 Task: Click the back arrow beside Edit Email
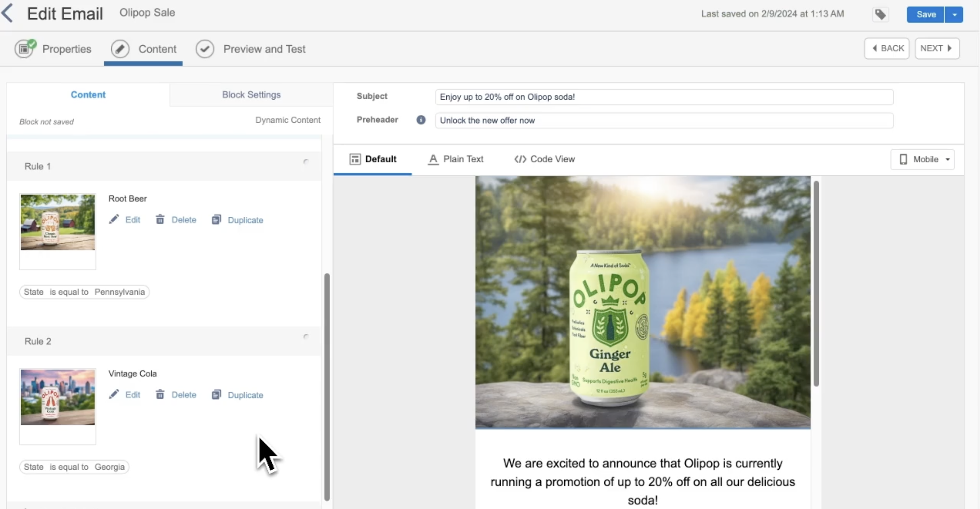(x=8, y=13)
